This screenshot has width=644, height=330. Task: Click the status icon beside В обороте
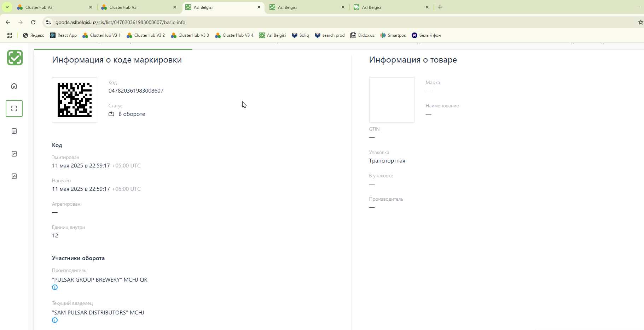[x=111, y=114]
